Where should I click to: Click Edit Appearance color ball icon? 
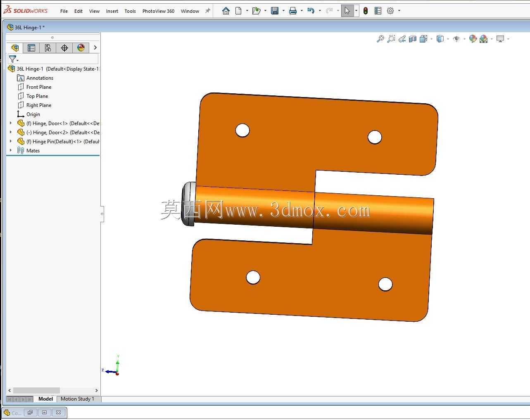point(473,39)
